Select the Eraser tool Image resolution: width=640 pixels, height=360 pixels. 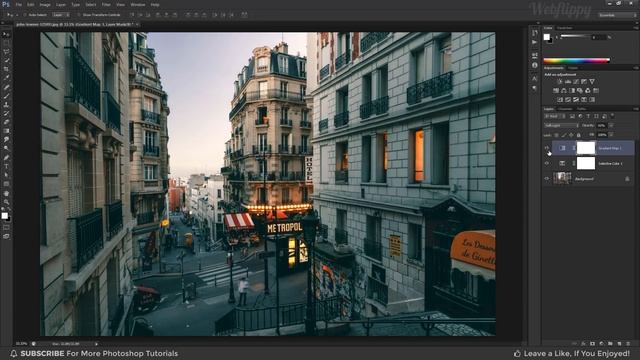click(6, 122)
